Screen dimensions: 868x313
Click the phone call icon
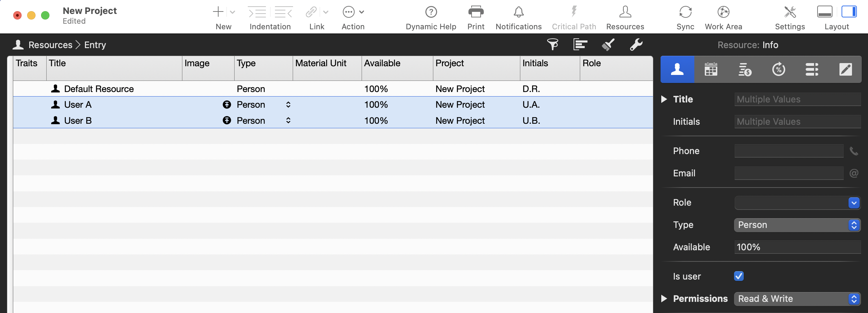(854, 151)
